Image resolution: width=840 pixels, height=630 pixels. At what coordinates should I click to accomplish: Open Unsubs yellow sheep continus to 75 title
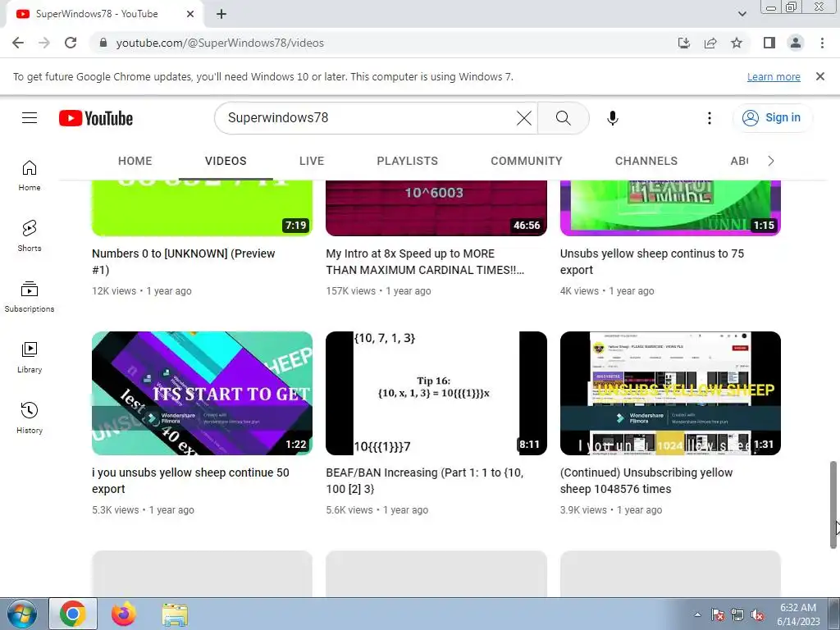click(x=652, y=262)
